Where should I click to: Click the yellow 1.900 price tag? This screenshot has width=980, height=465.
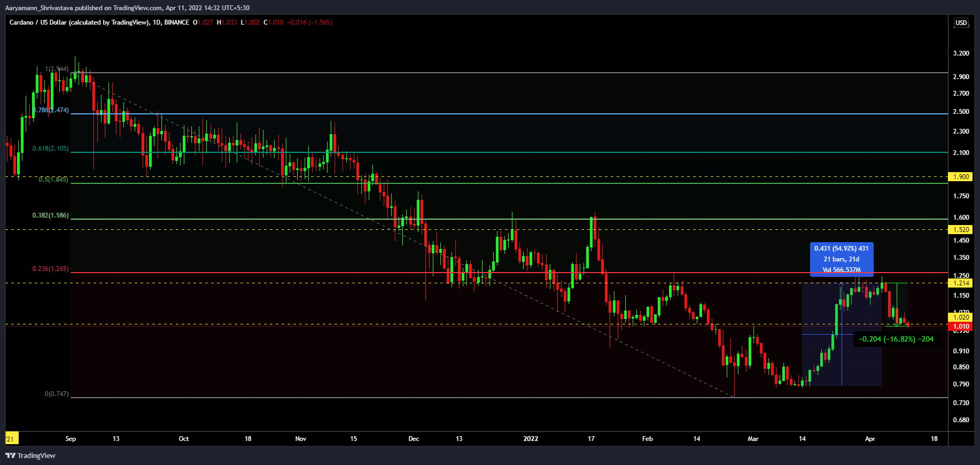960,177
